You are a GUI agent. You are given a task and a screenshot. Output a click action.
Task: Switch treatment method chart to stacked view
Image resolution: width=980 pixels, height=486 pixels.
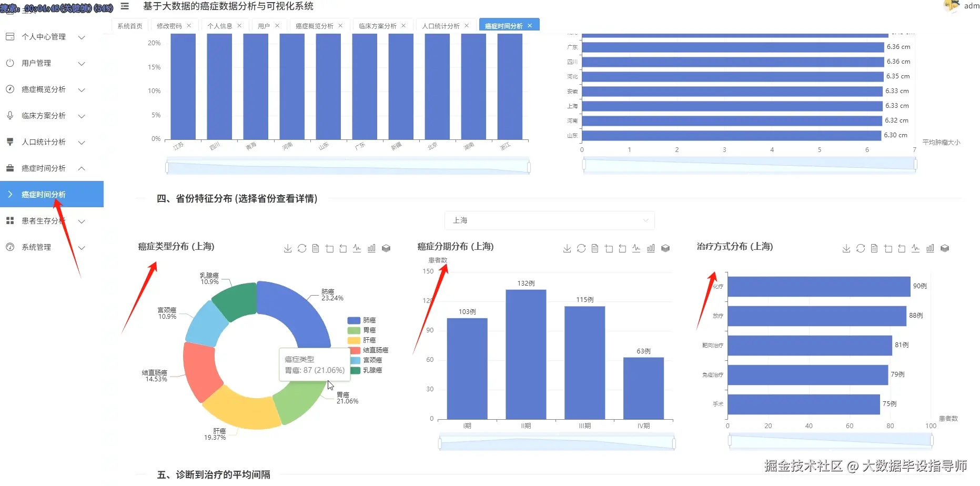tap(945, 248)
